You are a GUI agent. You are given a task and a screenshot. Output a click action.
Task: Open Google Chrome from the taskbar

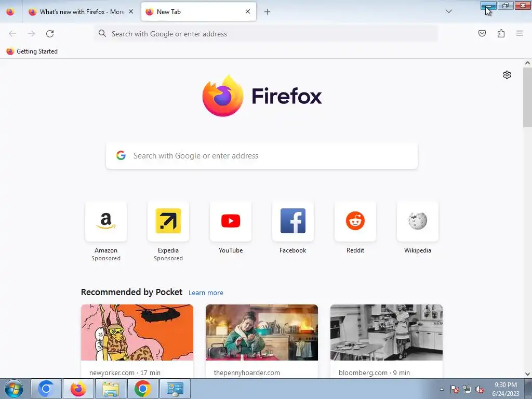142,389
